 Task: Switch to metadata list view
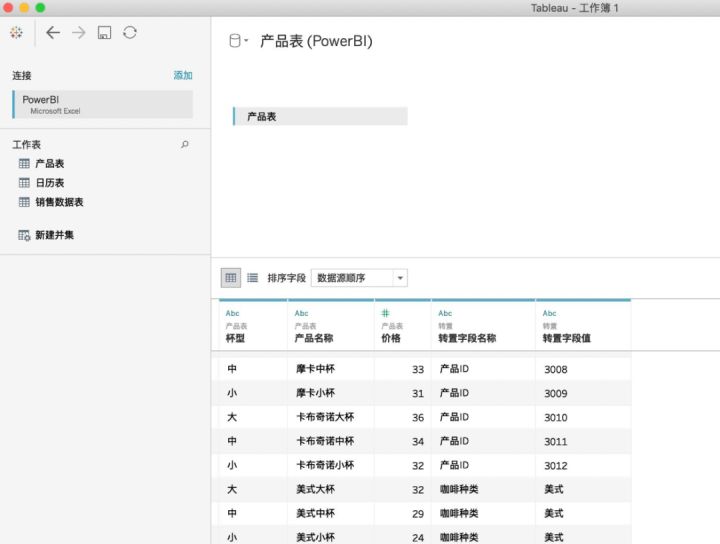[253, 278]
